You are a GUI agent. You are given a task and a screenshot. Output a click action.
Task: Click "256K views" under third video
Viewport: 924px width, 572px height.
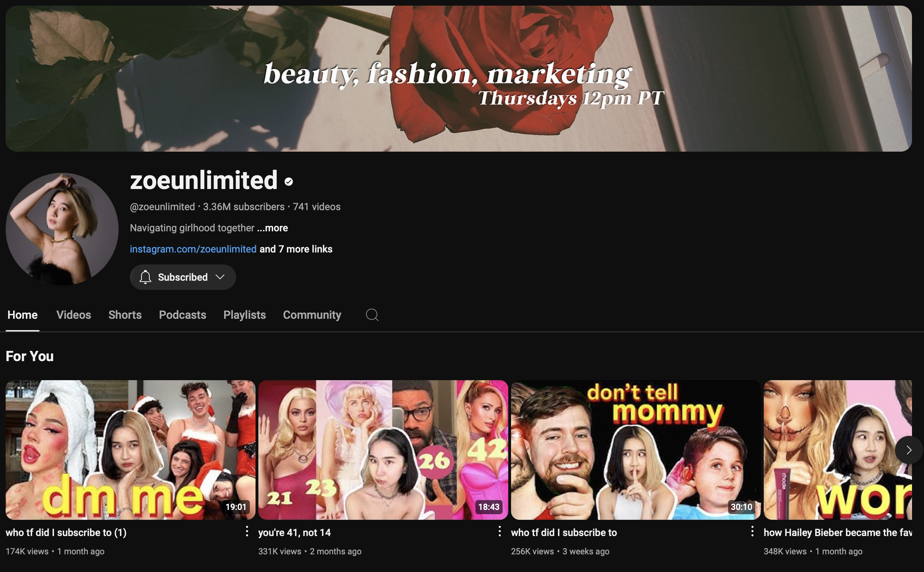click(x=532, y=551)
